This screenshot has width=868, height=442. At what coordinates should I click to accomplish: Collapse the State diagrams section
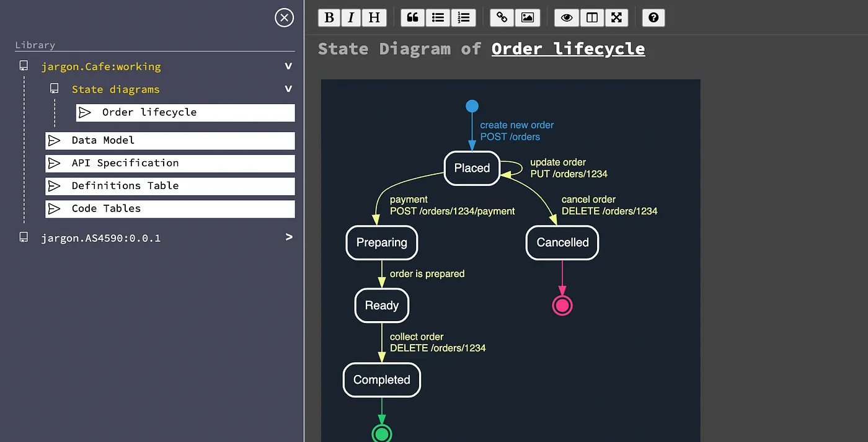287,89
